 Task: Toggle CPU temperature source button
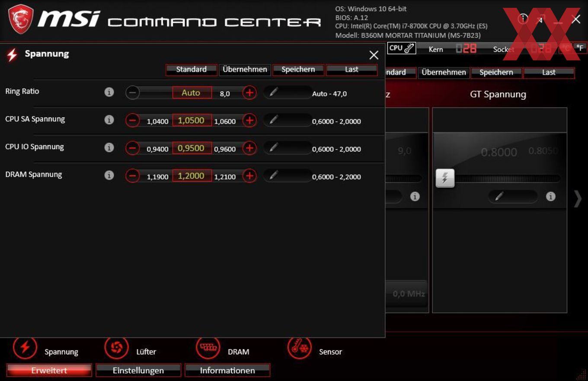(402, 48)
